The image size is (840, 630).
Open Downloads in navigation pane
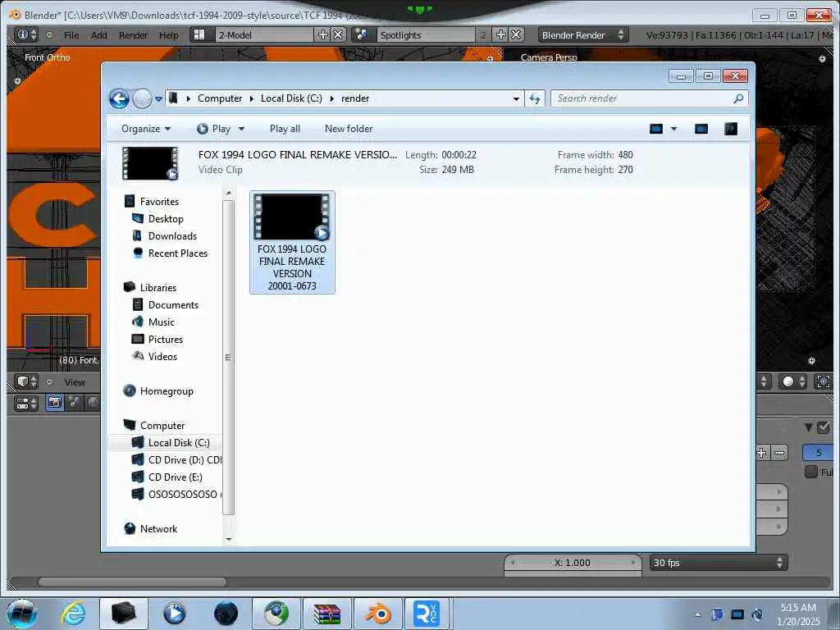coord(172,235)
